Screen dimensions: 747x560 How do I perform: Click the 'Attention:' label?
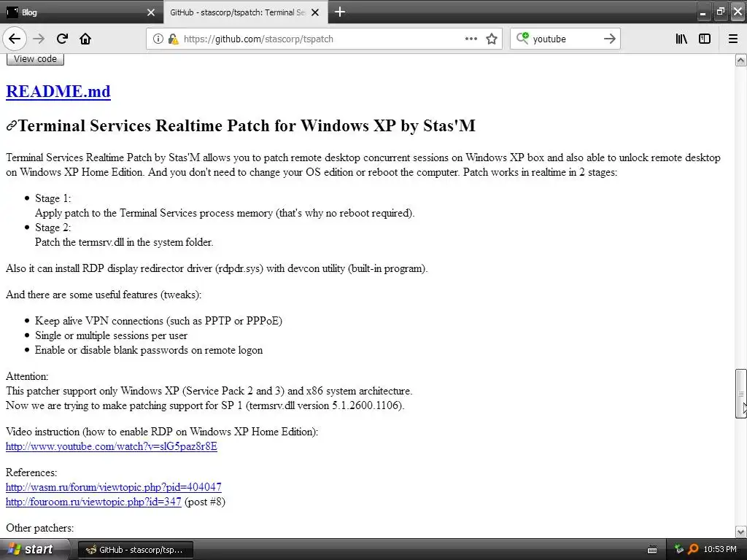(x=27, y=376)
